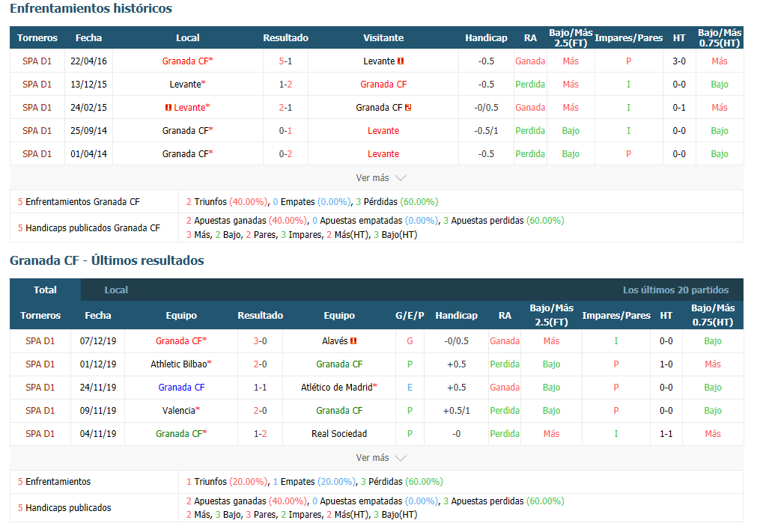Open Athletic Bilbao team link
Viewport: 763px width, 532px height.
click(x=181, y=364)
